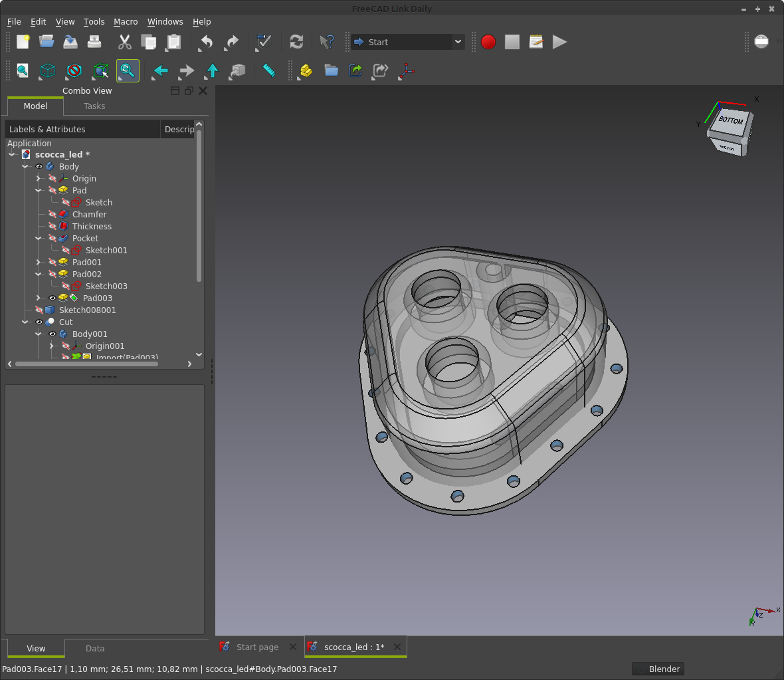784x680 pixels.
Task: Open a file with the Open folder icon
Action: pos(47,42)
